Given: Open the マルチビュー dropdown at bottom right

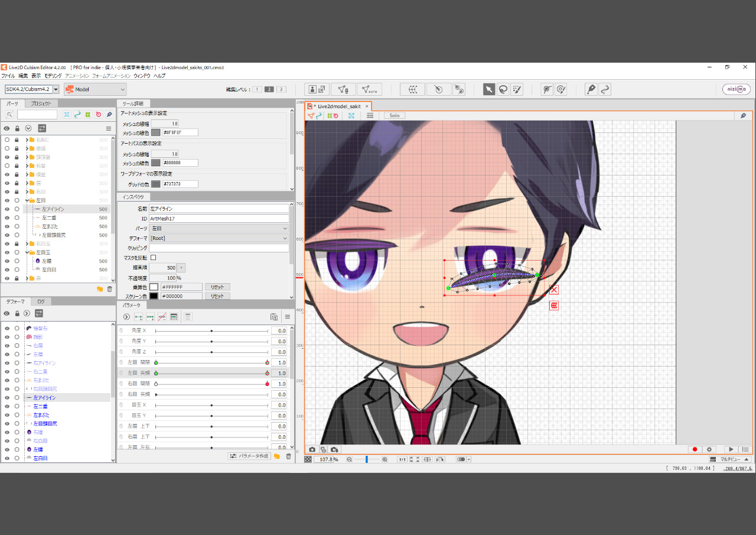Looking at the screenshot, I should (731, 459).
